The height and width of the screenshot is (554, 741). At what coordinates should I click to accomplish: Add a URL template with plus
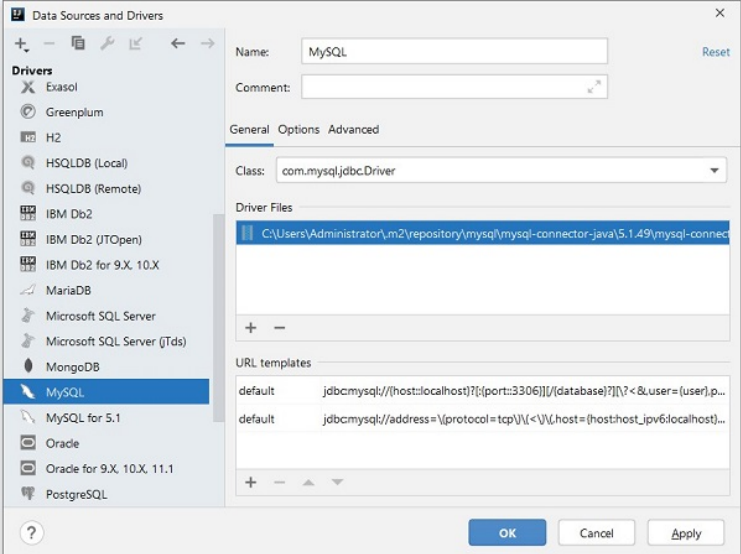coord(251,482)
